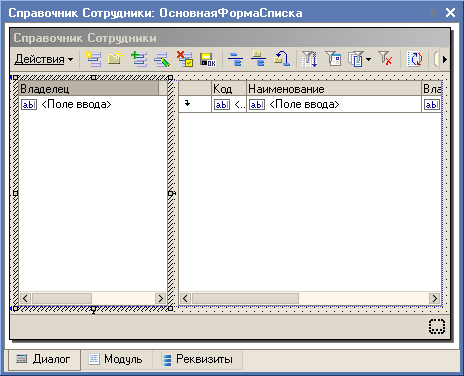This screenshot has width=464, height=376.
Task: Click the refresh list icon
Action: pyautogui.click(x=415, y=59)
